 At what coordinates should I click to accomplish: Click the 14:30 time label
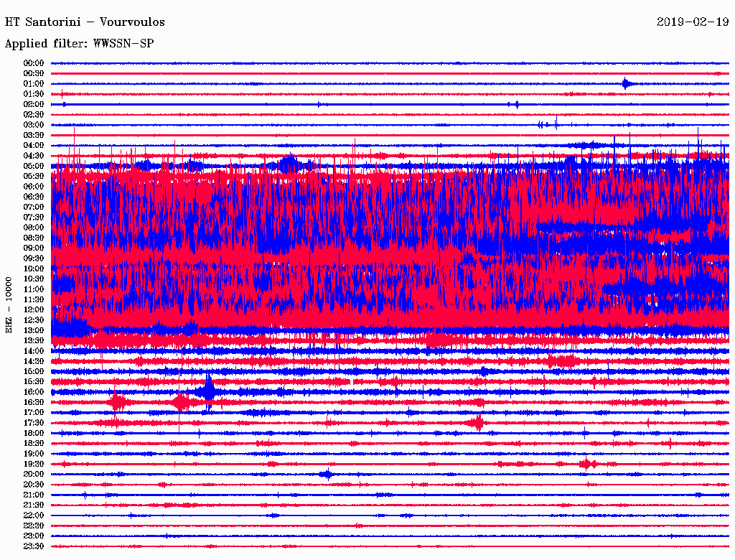34,362
